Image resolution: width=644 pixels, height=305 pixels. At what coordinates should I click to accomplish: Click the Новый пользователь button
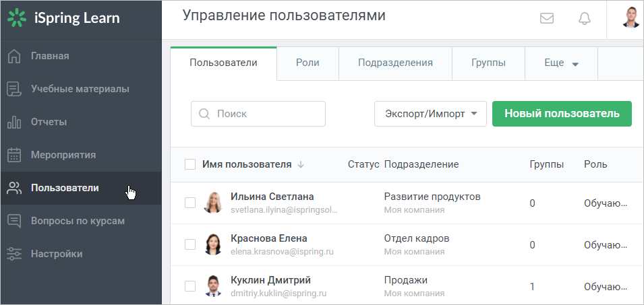[x=562, y=114]
